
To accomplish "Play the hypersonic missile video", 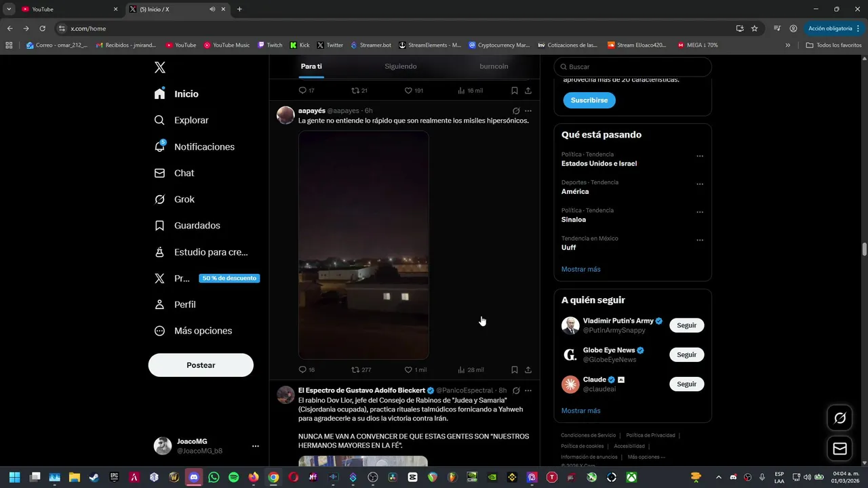I will (363, 245).
